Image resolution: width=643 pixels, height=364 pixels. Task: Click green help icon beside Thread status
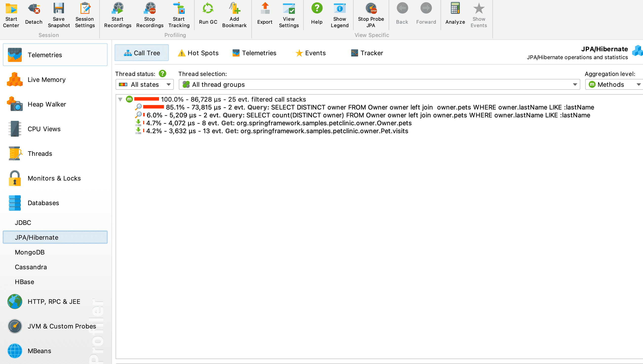162,74
